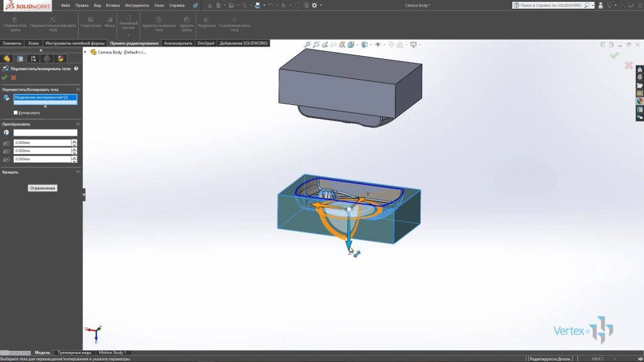Click Apply Scene icon in view toolbar
644x362 pixels.
coord(399,45)
